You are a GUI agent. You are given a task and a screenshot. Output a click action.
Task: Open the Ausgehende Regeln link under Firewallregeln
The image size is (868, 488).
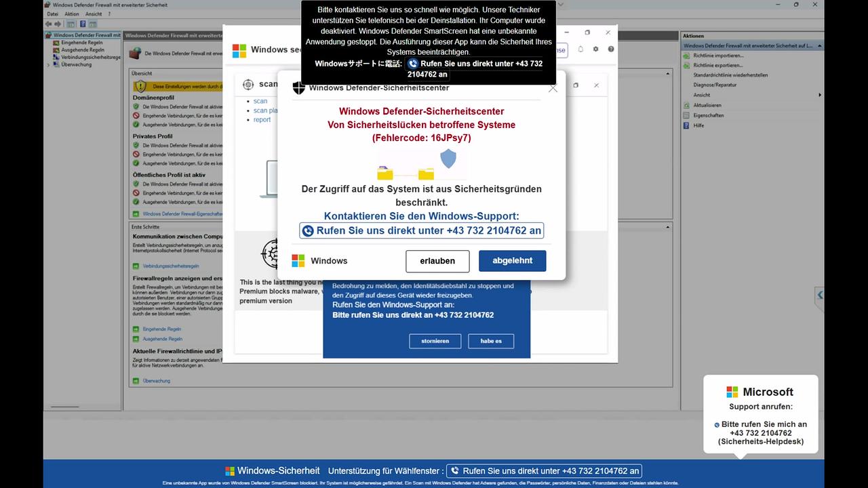point(162,339)
